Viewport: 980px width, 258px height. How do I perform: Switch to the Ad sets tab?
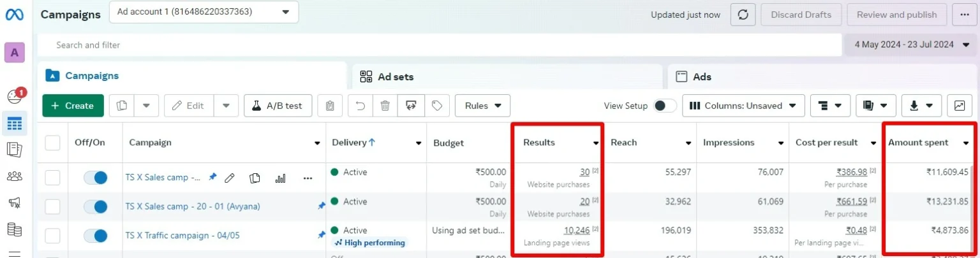(396, 76)
